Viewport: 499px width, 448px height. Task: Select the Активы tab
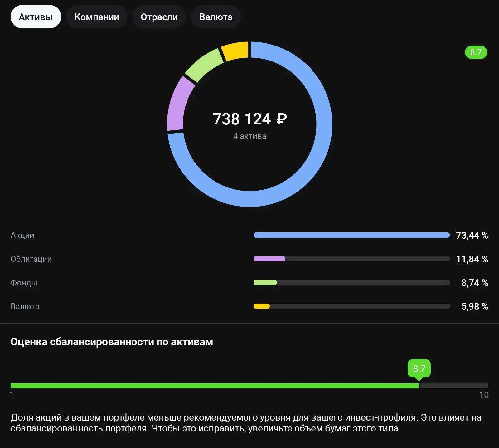[x=36, y=17]
